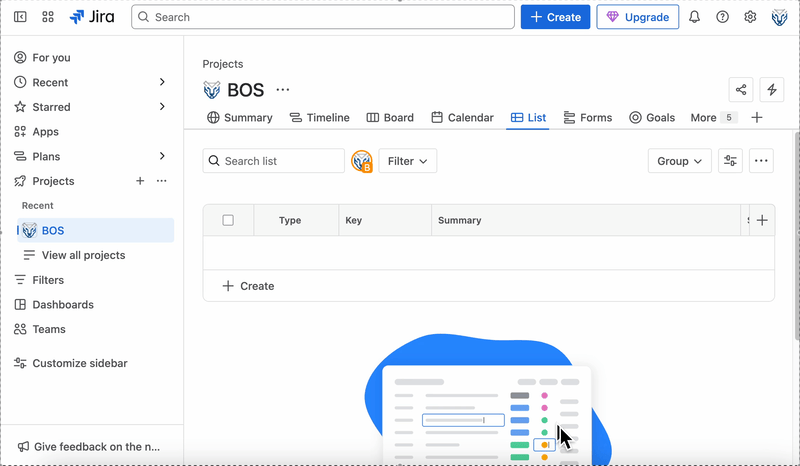Switch to the Goals tab

click(652, 117)
